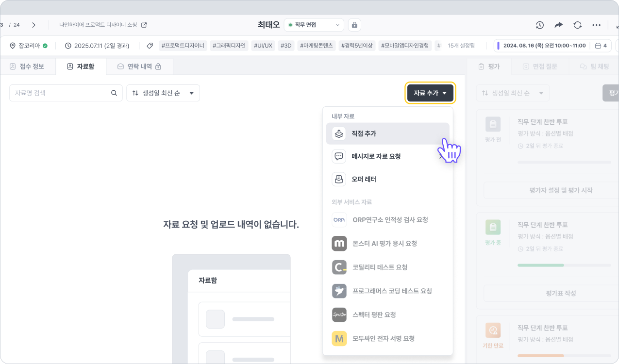Select 스펙터 평판 요청
Image resolution: width=619 pixels, height=364 pixels.
tap(388, 315)
